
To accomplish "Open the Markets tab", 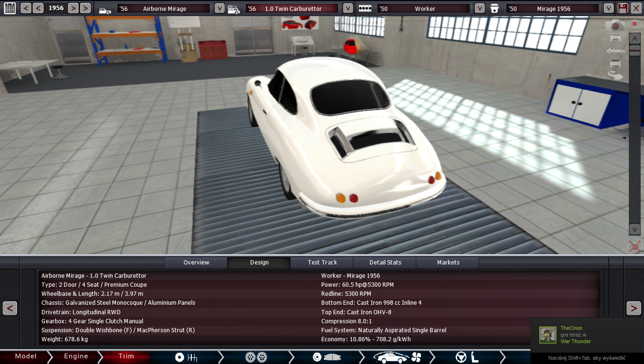I will pos(448,263).
